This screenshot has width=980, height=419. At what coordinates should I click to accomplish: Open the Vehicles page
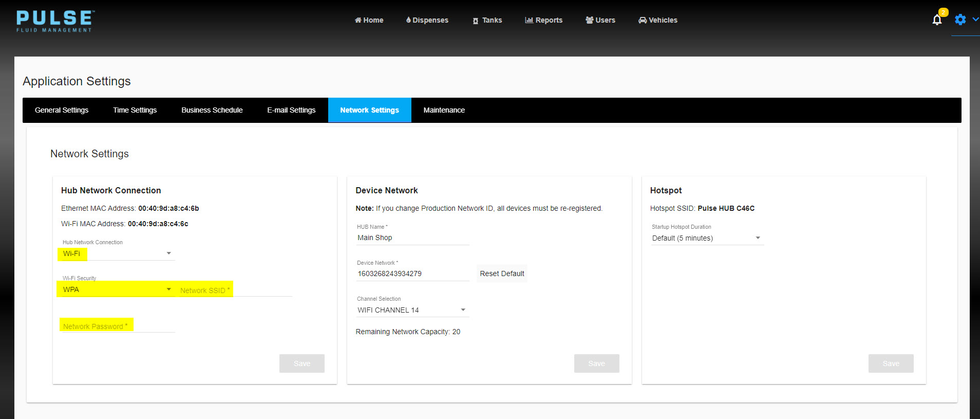657,20
